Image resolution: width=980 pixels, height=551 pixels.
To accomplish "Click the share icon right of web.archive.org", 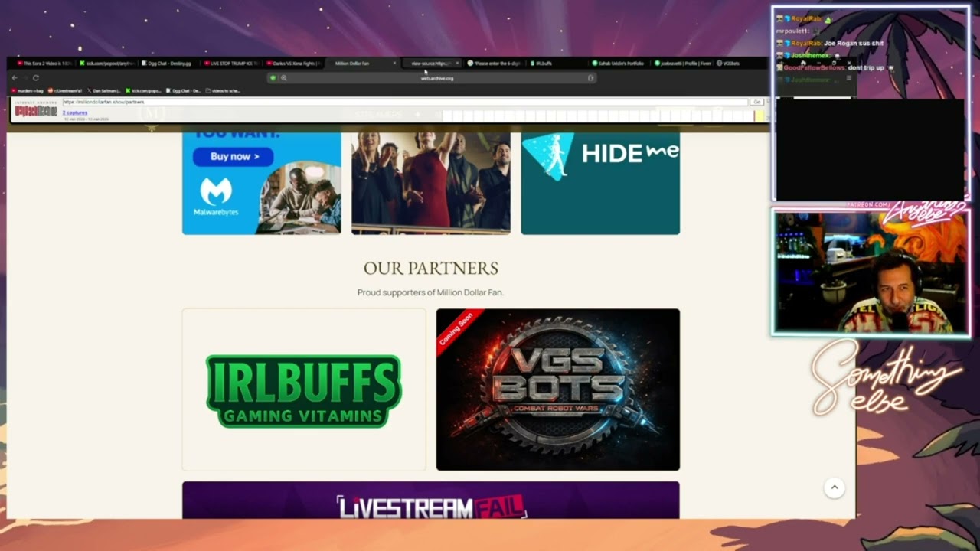I will pyautogui.click(x=591, y=78).
